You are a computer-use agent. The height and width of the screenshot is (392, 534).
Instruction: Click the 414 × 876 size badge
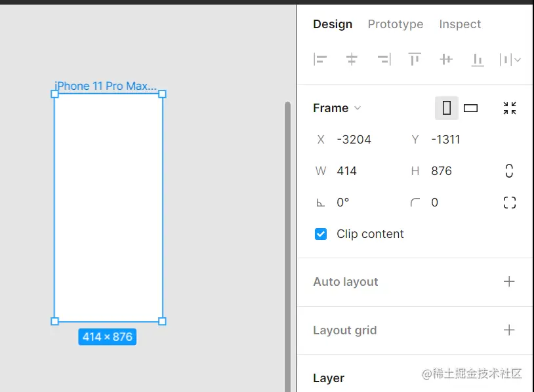click(108, 337)
